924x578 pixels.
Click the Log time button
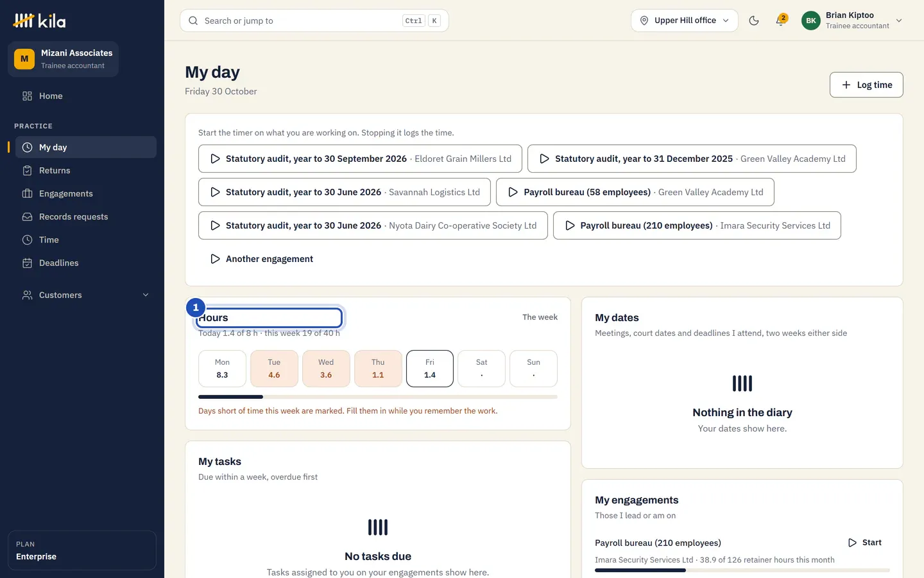click(866, 85)
